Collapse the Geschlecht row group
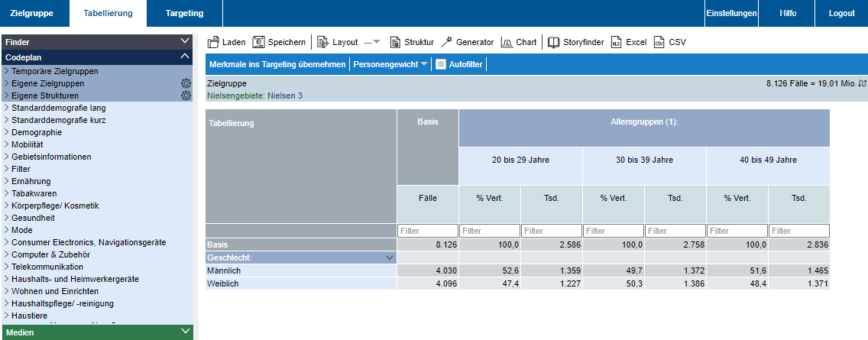The height and width of the screenshot is (340, 868). point(390,258)
